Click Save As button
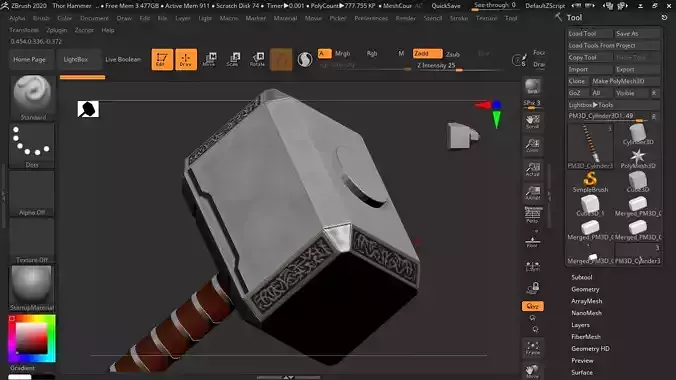The width and height of the screenshot is (676, 380). pos(637,34)
